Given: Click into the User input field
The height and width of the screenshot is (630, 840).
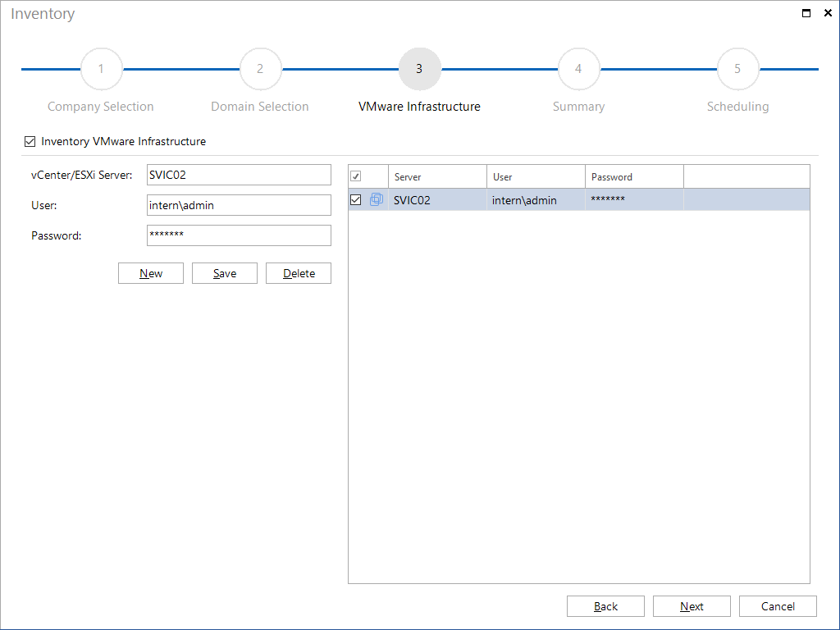Looking at the screenshot, I should (239, 205).
